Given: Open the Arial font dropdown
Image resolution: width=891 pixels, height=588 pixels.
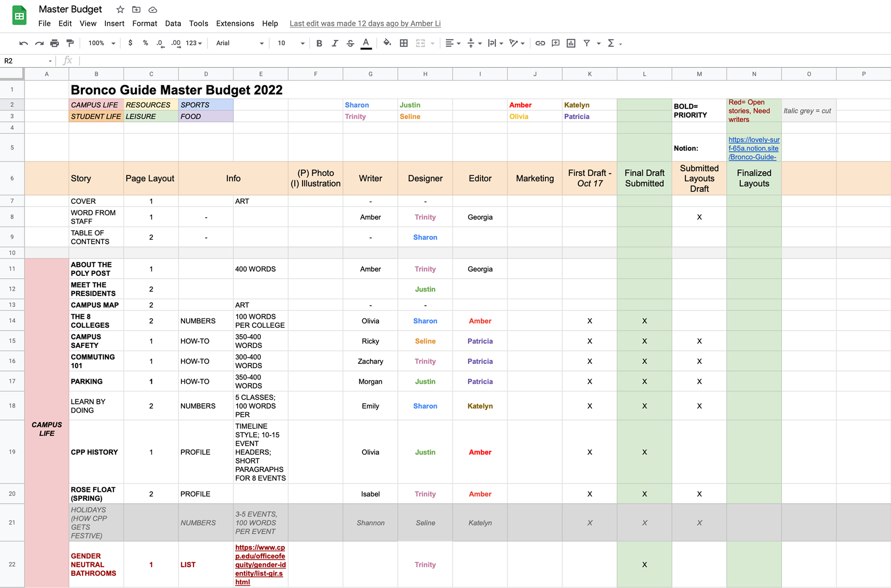Looking at the screenshot, I should pos(239,43).
